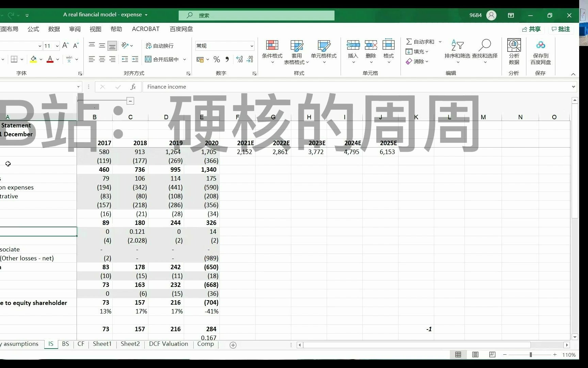Click the search (搜索) box
This screenshot has height=368, width=588.
click(x=257, y=15)
